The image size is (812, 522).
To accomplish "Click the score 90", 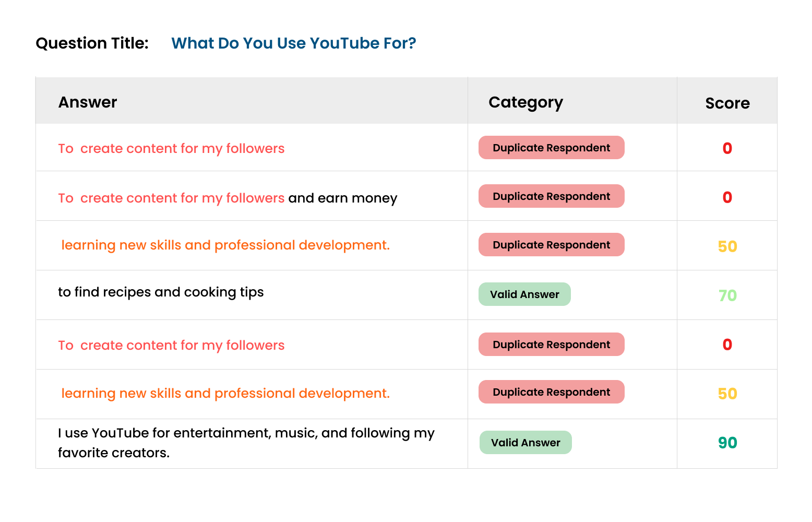I will click(x=727, y=443).
